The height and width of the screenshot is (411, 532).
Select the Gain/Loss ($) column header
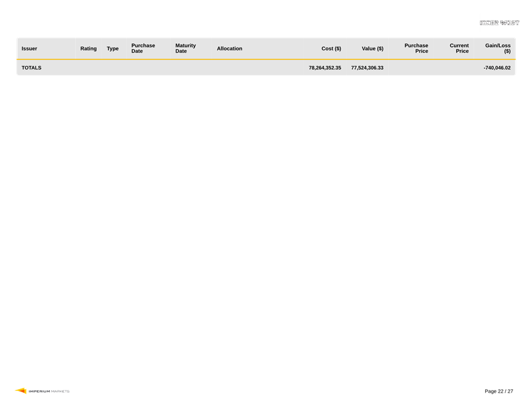tap(498, 49)
